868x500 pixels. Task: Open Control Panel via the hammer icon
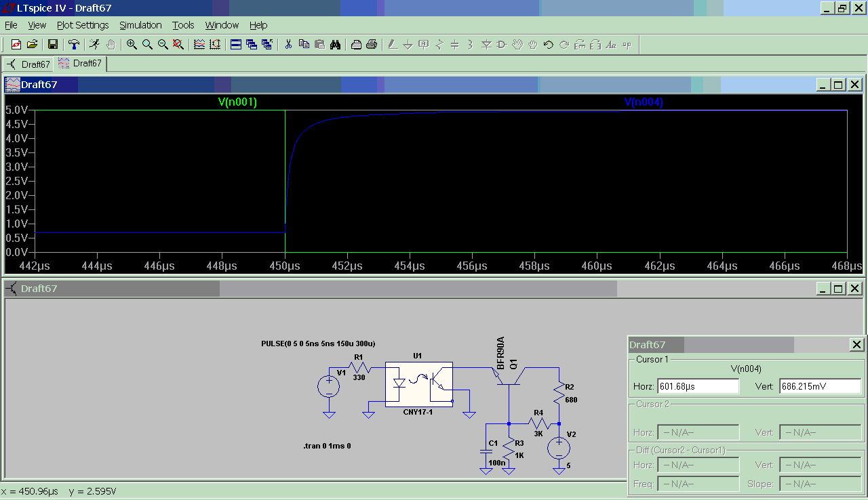click(x=74, y=45)
